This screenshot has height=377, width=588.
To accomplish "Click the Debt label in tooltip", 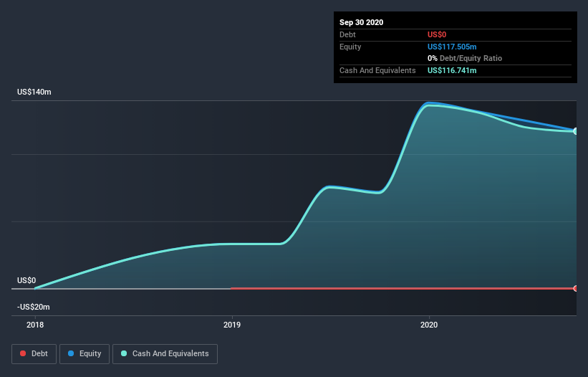I will point(347,34).
